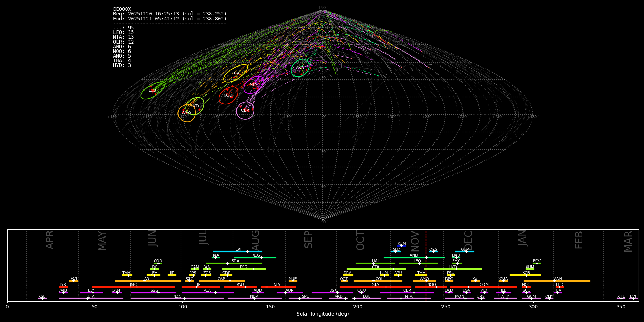The image size is (644, 322).
Task: Click the orange AMO radiant ellipse
Action: [x=186, y=113]
